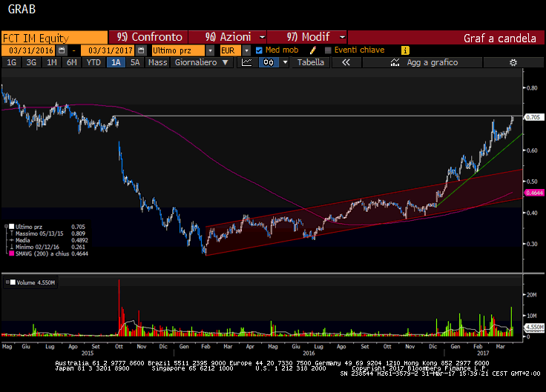Click the 4.550M volume axis label

click(534, 327)
